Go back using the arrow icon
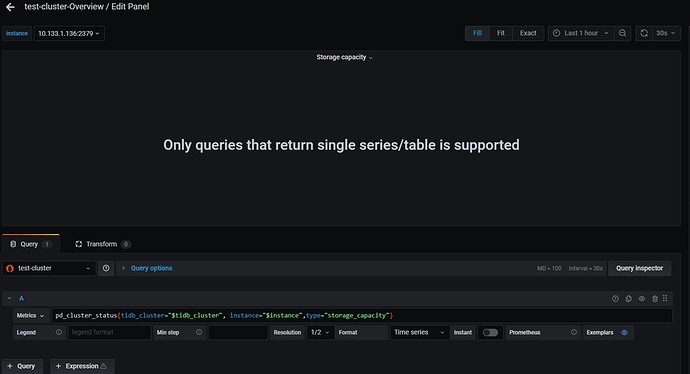Screen dimensions: 690x374 pyautogui.click(x=11, y=7)
